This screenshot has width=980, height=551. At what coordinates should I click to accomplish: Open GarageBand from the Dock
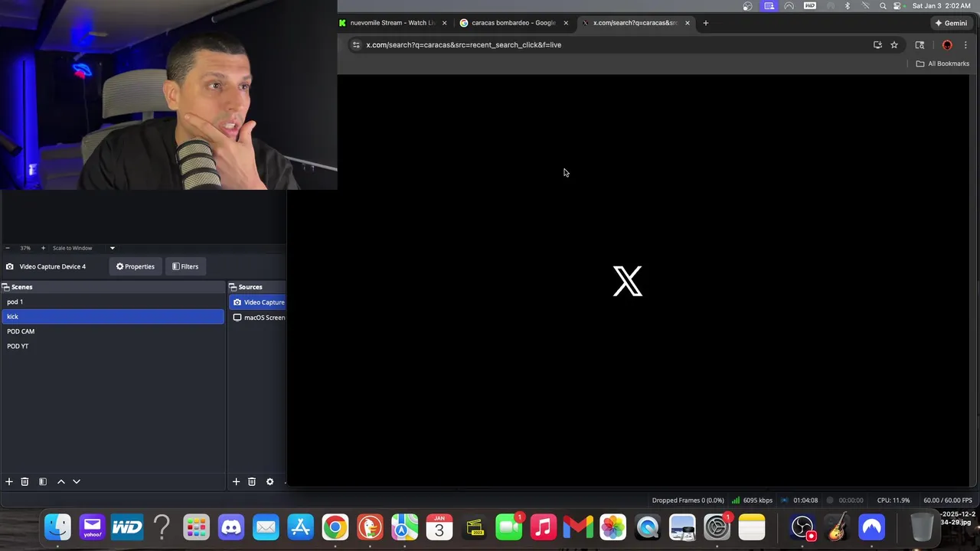(x=838, y=527)
